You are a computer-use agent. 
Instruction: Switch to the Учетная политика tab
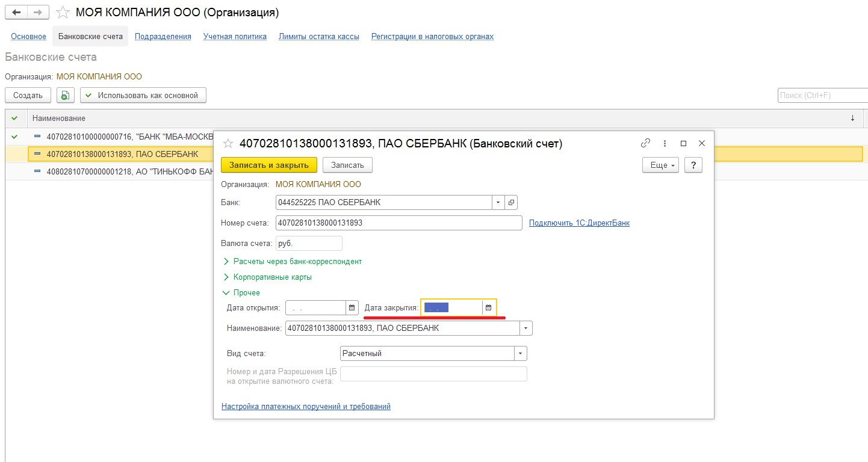click(x=235, y=37)
